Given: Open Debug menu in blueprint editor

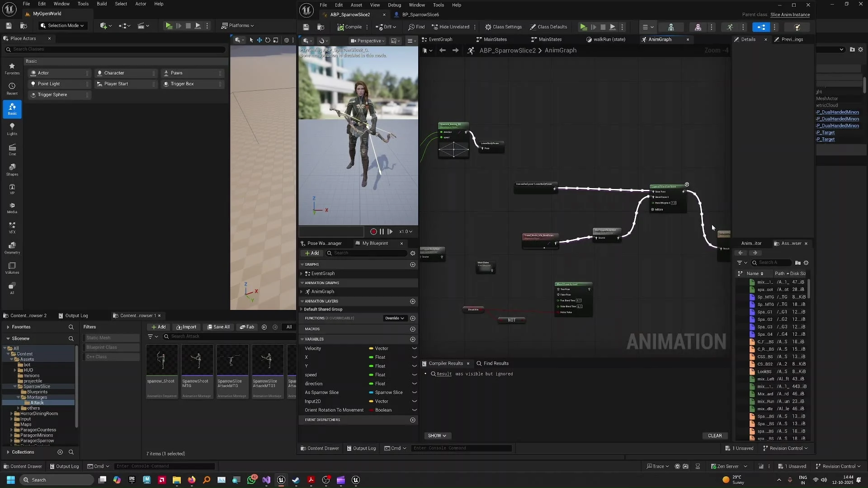Looking at the screenshot, I should 394,5.
